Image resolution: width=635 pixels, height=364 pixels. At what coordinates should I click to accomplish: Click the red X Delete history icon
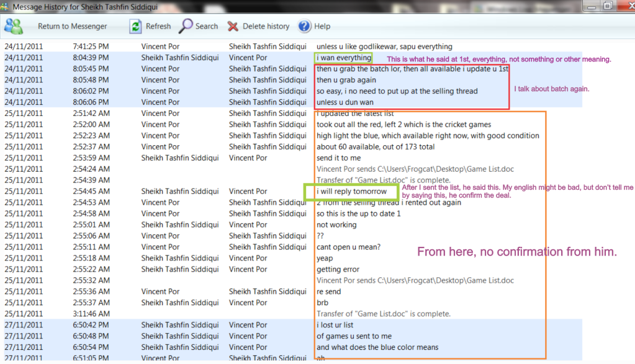pos(233,26)
